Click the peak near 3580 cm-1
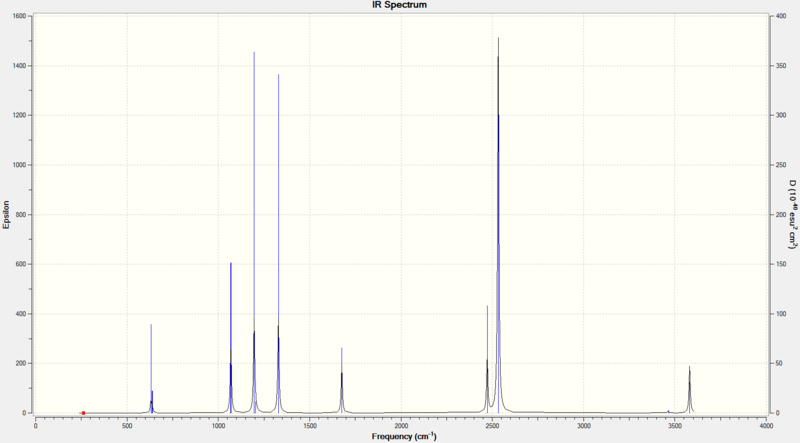 click(689, 389)
